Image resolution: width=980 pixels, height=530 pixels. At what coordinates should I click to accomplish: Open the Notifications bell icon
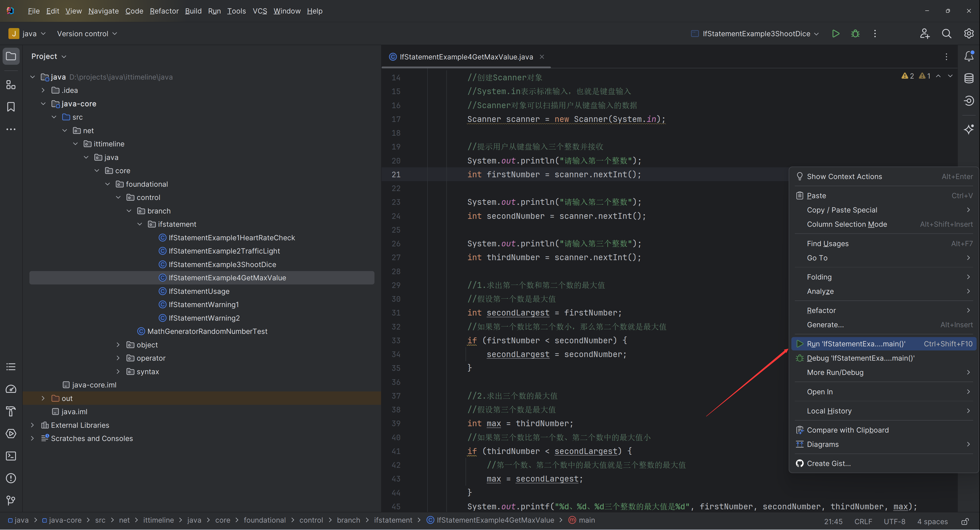969,56
